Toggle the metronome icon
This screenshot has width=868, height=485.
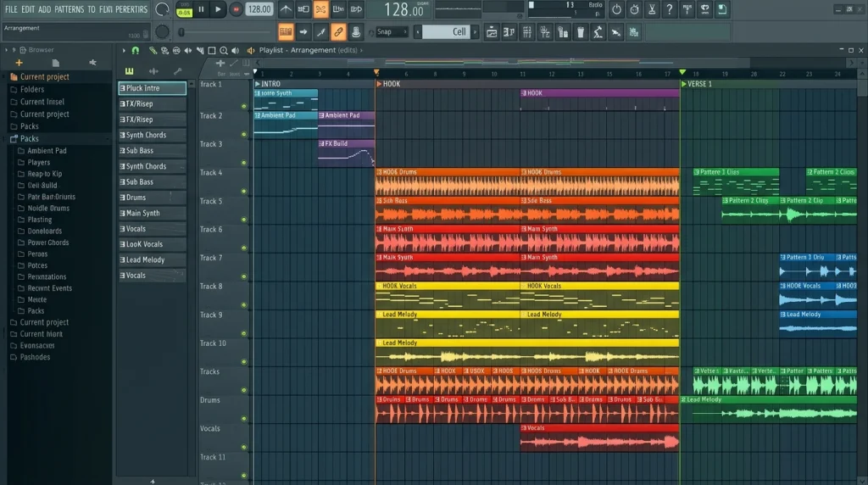(286, 8)
